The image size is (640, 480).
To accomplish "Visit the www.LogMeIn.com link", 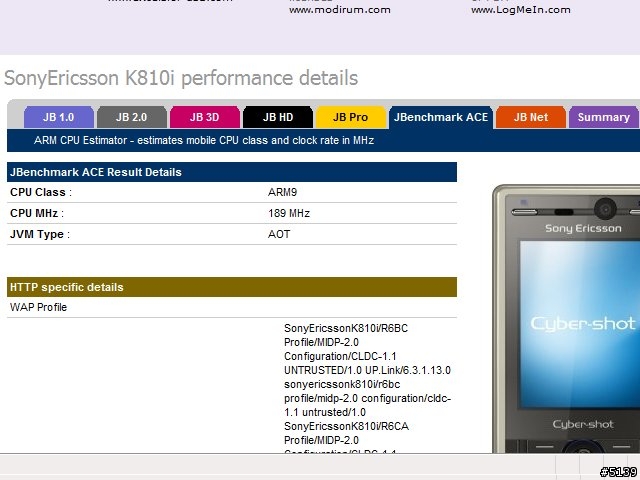I will tap(521, 10).
